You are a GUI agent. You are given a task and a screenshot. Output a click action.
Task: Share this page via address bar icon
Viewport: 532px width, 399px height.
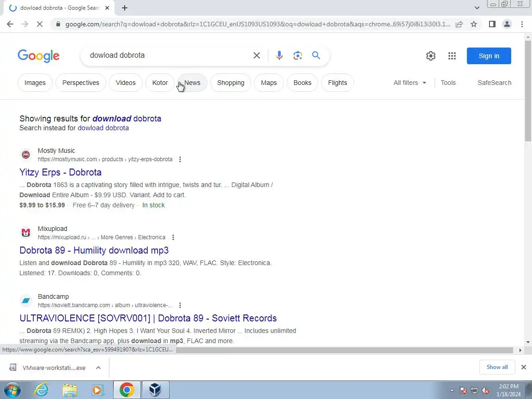[459, 24]
